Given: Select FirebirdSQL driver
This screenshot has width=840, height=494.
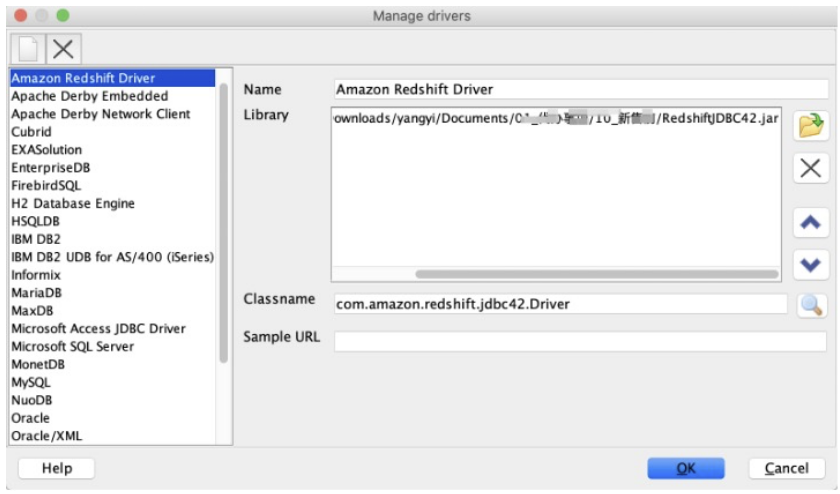Looking at the screenshot, I should point(112,185).
